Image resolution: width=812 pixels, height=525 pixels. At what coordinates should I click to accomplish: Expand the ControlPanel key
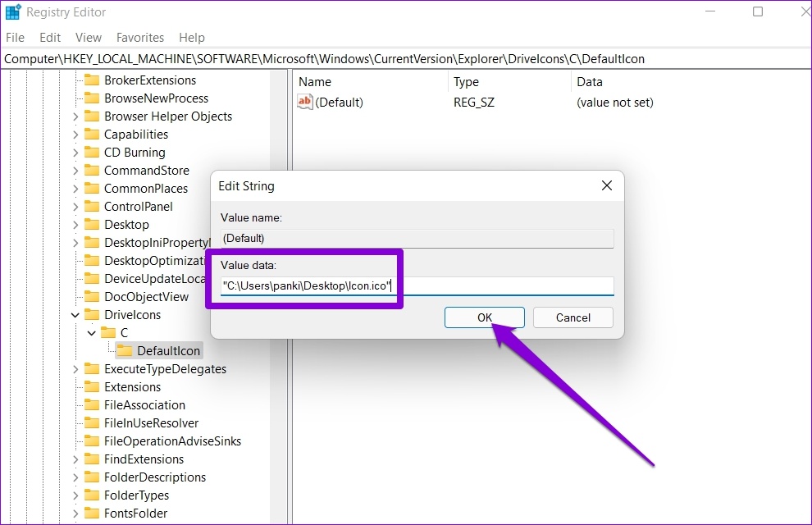75,207
